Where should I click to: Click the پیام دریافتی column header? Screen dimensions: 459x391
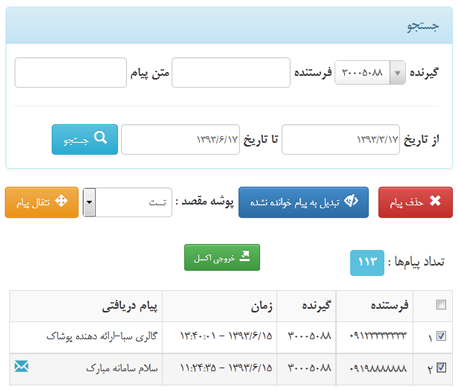tap(130, 306)
